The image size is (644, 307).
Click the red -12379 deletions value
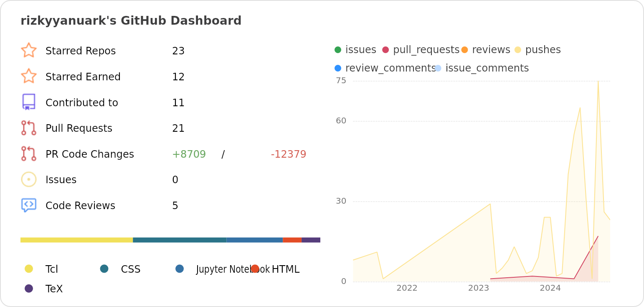[289, 154]
